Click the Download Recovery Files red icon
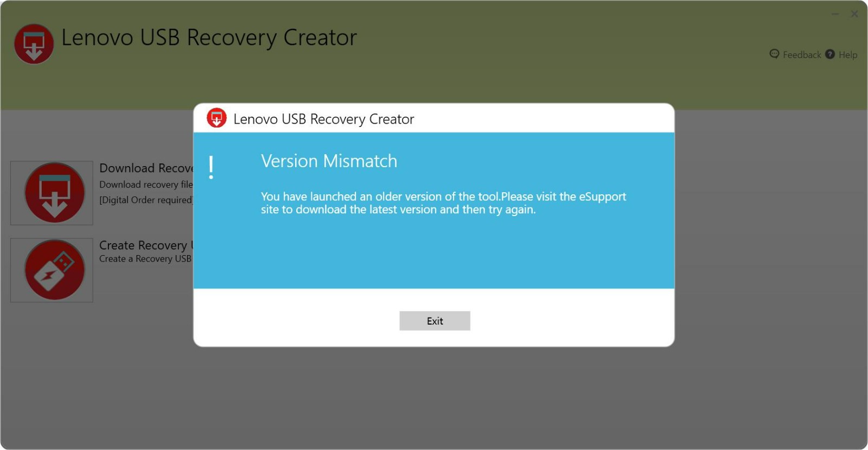The image size is (868, 450). point(54,193)
